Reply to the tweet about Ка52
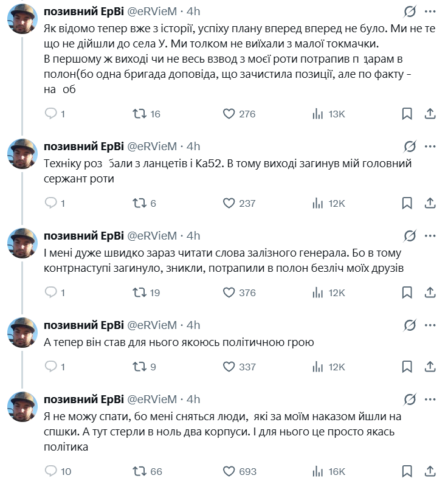The width and height of the screenshot is (448, 481). (x=52, y=203)
